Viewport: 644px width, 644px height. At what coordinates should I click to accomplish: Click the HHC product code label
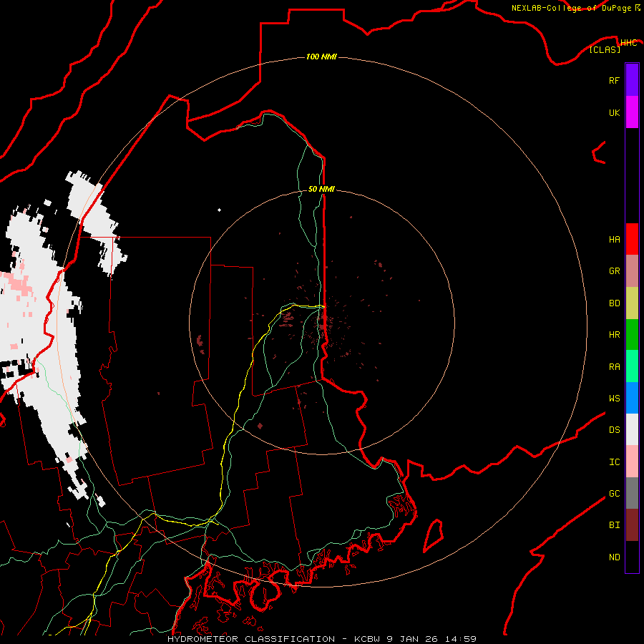coord(628,43)
